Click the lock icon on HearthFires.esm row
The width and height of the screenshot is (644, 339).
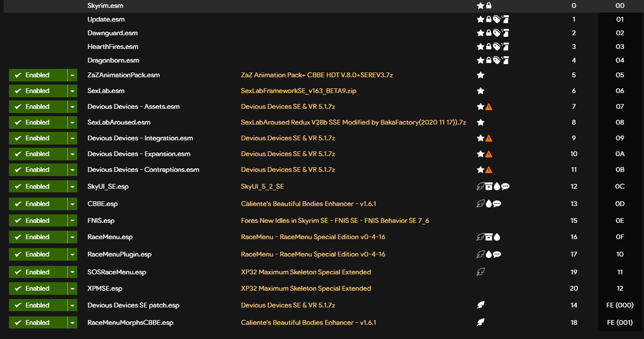[489, 47]
